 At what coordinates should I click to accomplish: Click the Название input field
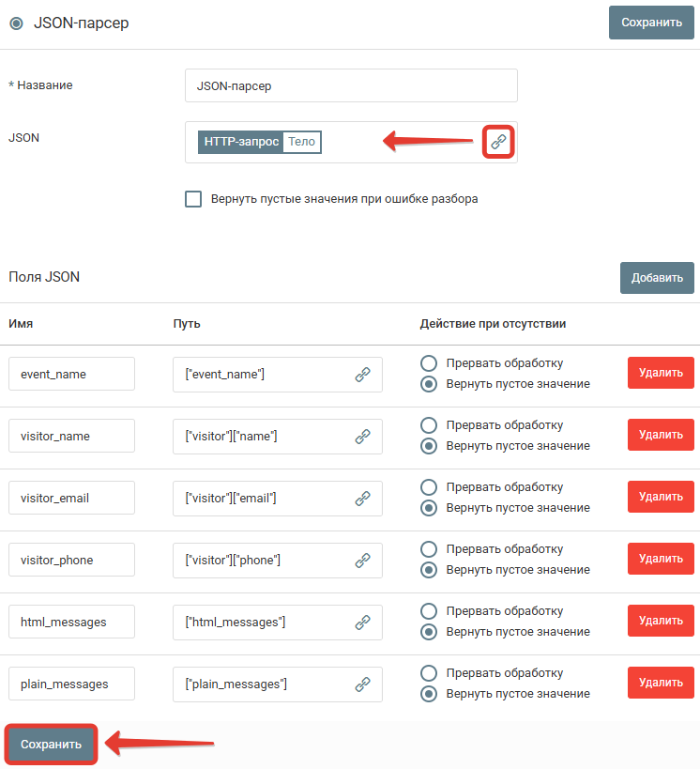point(351,85)
